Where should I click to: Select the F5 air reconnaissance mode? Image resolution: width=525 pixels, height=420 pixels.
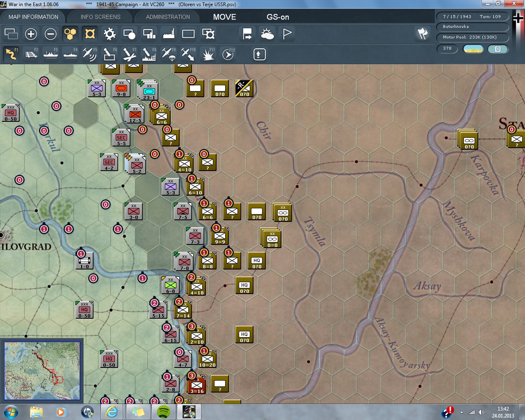click(x=90, y=54)
